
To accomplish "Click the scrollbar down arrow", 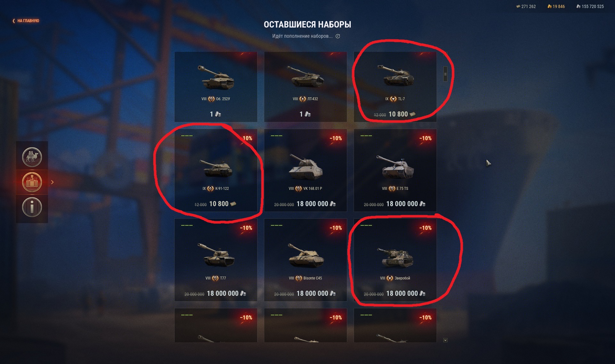I will [x=445, y=340].
